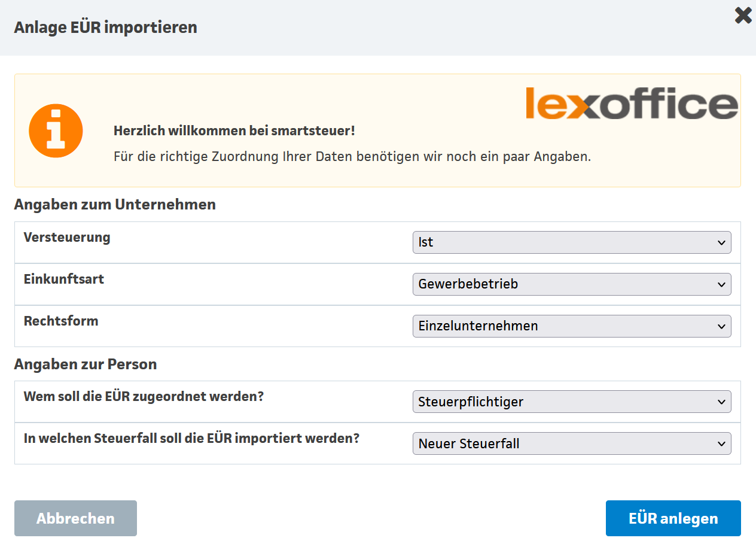756x550 pixels.
Task: Click the Versteuerung field label
Action: coord(67,237)
